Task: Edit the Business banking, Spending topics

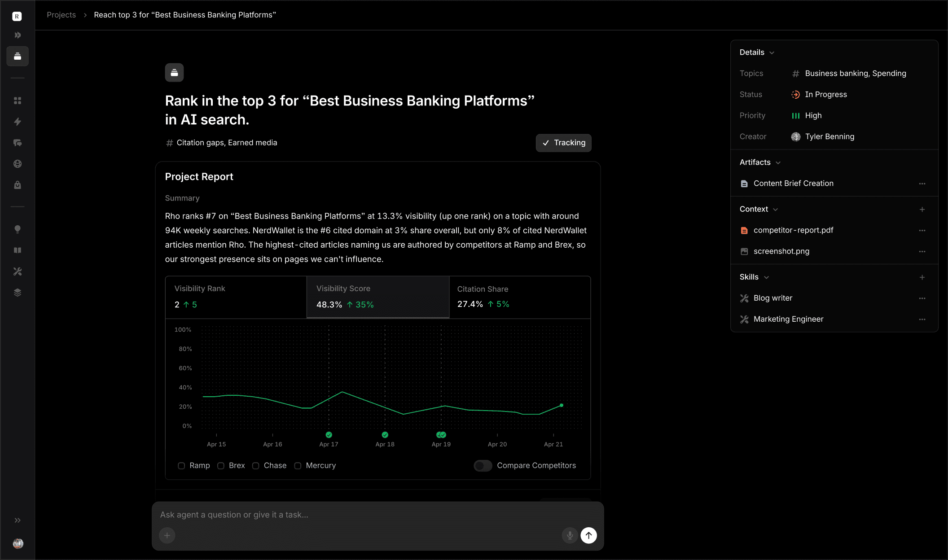Action: coord(848,73)
